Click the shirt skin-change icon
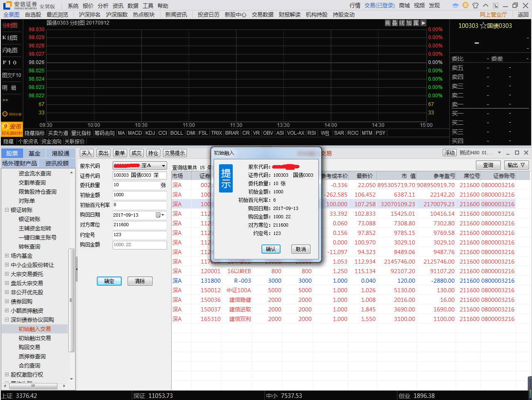The width and height of the screenshot is (532, 400). point(475,5)
